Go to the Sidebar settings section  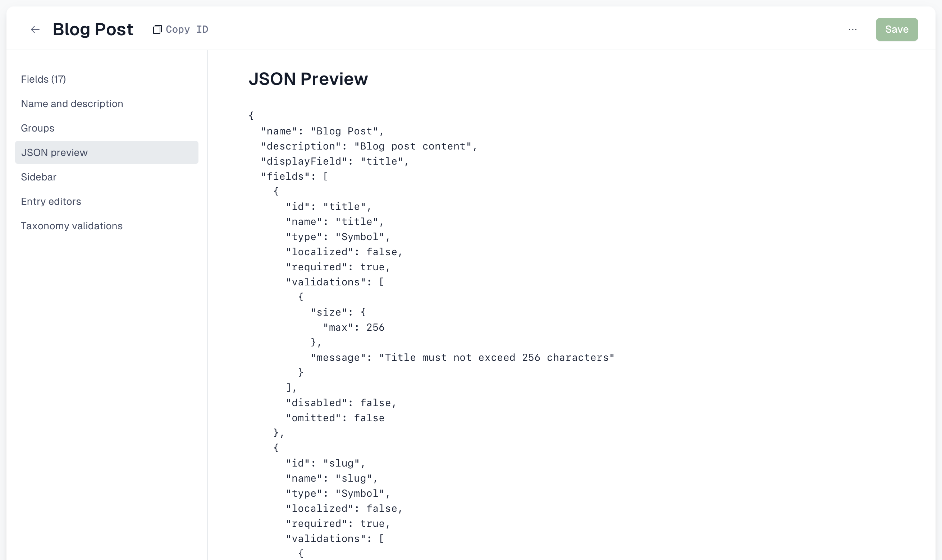[38, 177]
